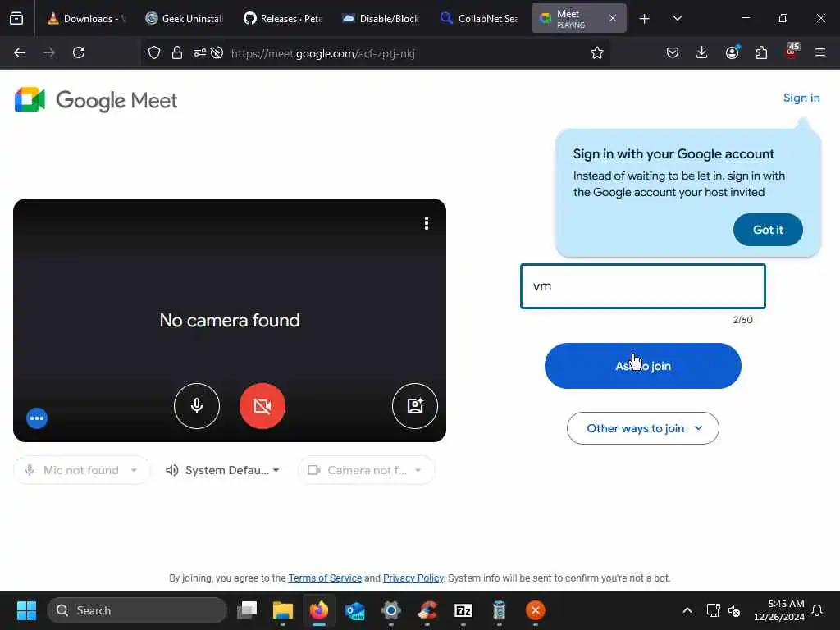
Task: Click the network icon in system tray
Action: (x=713, y=610)
